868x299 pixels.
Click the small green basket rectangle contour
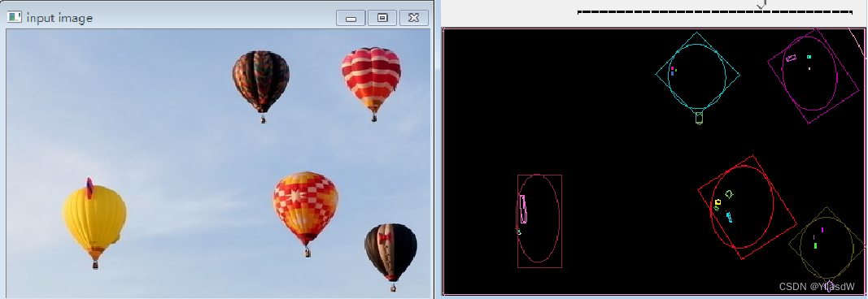pyautogui.click(x=699, y=117)
